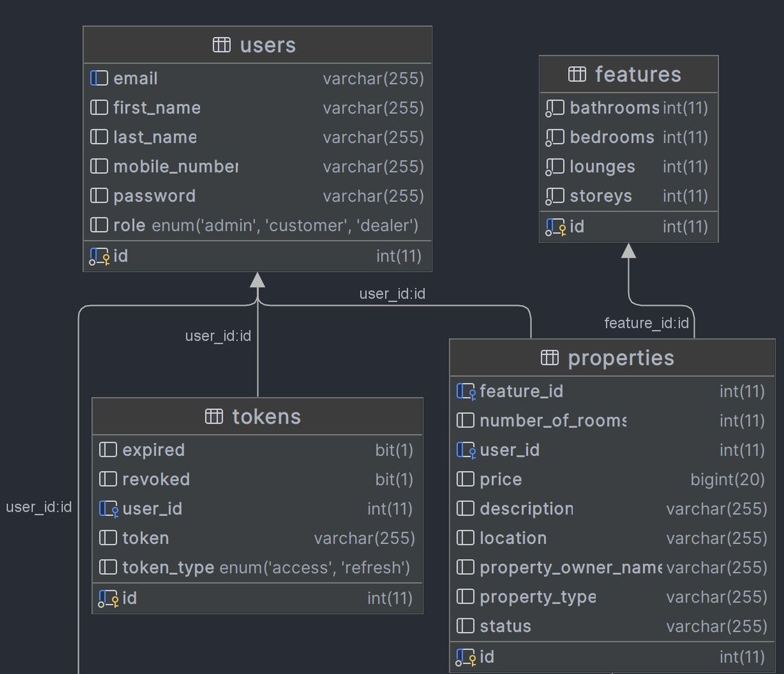The height and width of the screenshot is (674, 784).
Task: Select the users table title
Action: click(x=268, y=45)
